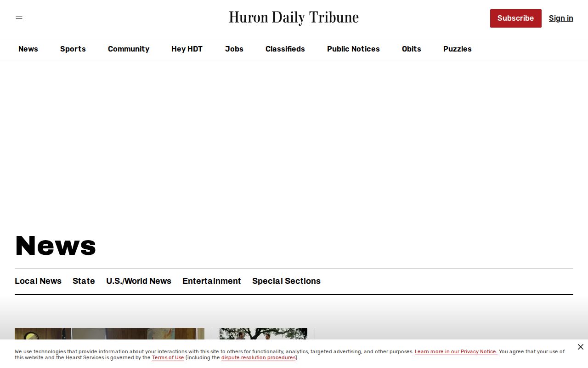Click the red Subscribe button
Viewport: 588px width, 368px height.
point(515,18)
